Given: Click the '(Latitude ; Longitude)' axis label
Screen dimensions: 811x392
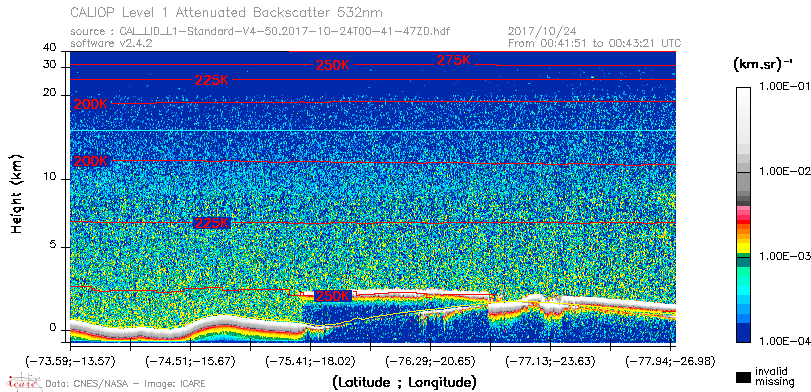Looking at the screenshot, I should [404, 383].
